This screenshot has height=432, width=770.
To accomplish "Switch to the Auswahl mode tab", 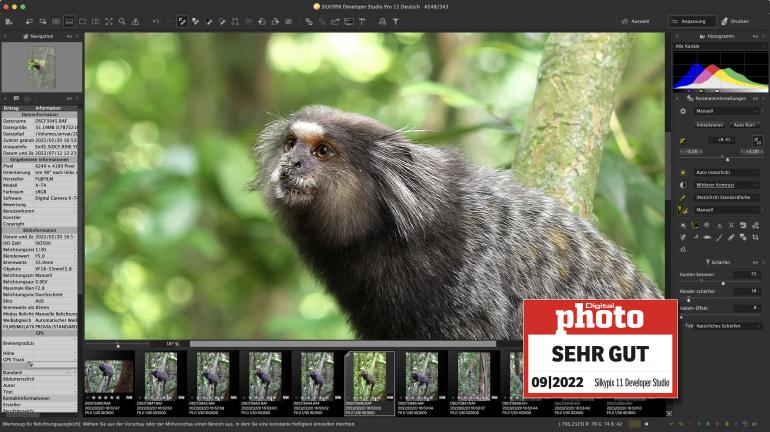I will point(636,22).
